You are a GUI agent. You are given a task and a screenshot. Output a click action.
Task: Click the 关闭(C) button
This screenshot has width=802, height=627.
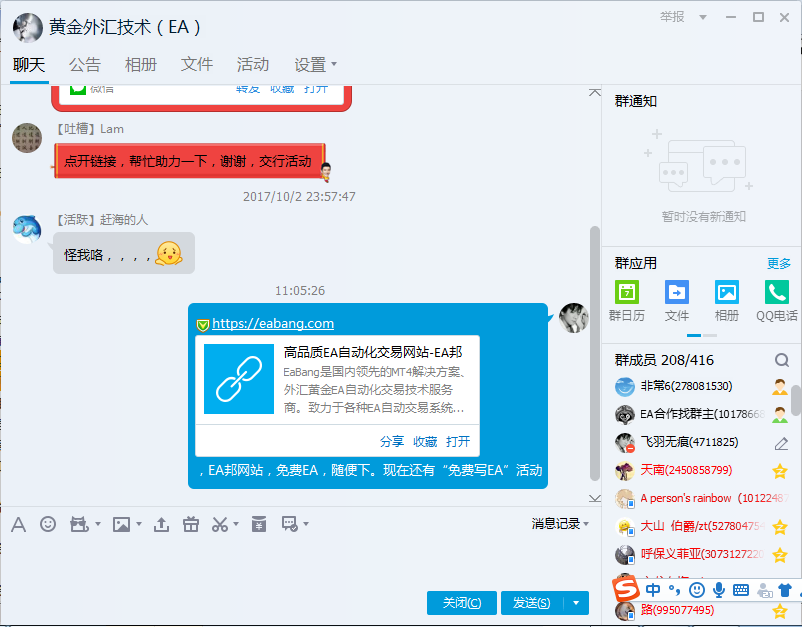(x=461, y=603)
